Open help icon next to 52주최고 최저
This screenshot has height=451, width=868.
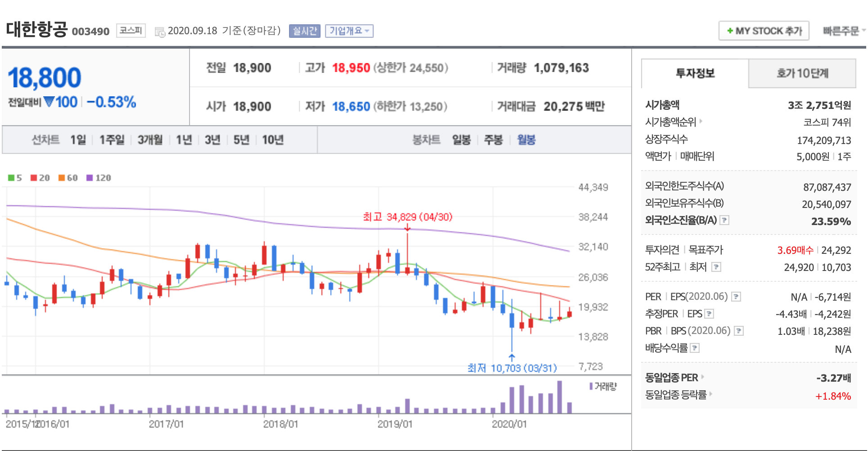pos(716,267)
